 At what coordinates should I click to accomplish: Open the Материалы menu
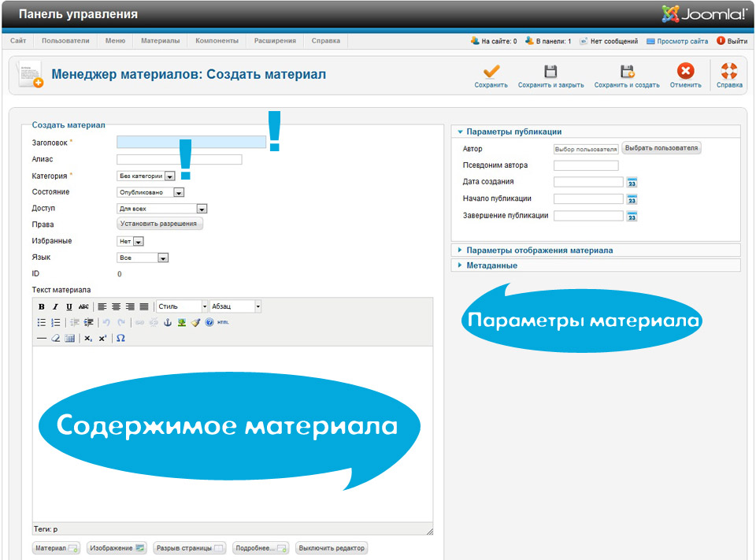click(160, 41)
